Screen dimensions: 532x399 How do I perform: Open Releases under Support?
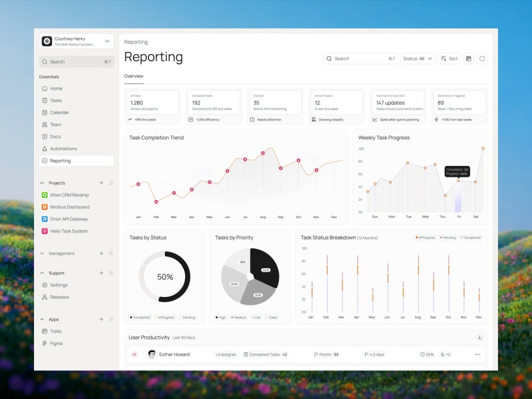click(x=76, y=297)
